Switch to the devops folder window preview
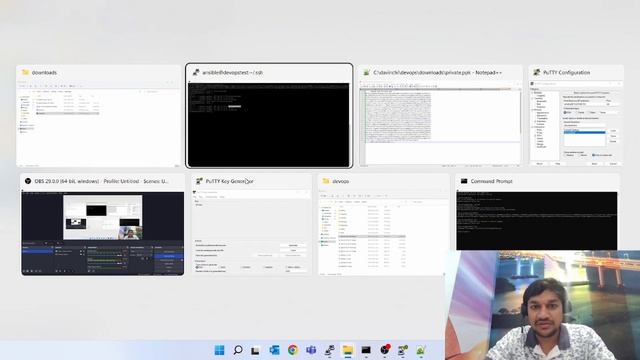 click(x=384, y=226)
